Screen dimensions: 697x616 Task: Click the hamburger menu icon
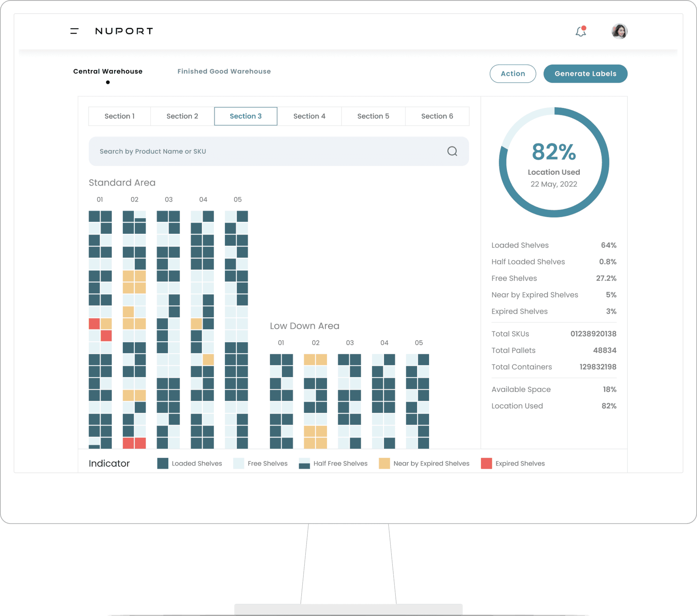73,31
